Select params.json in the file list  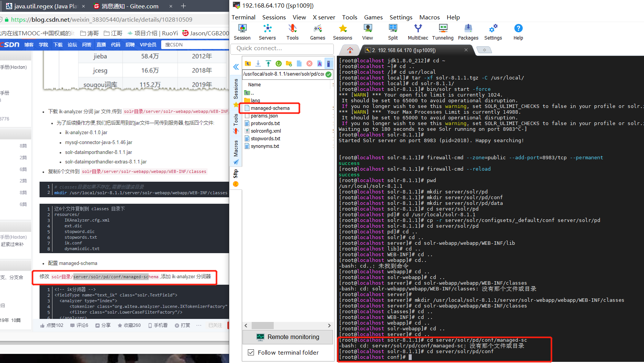[264, 116]
